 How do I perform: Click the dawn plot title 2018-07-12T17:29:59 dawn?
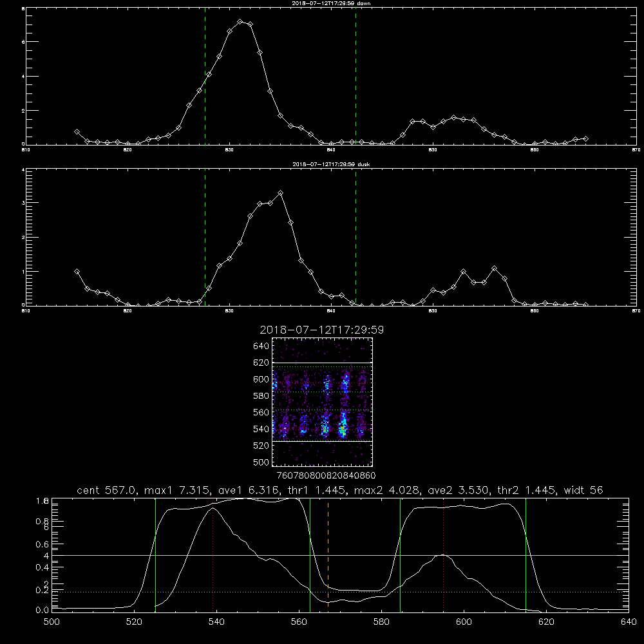pos(331,3)
